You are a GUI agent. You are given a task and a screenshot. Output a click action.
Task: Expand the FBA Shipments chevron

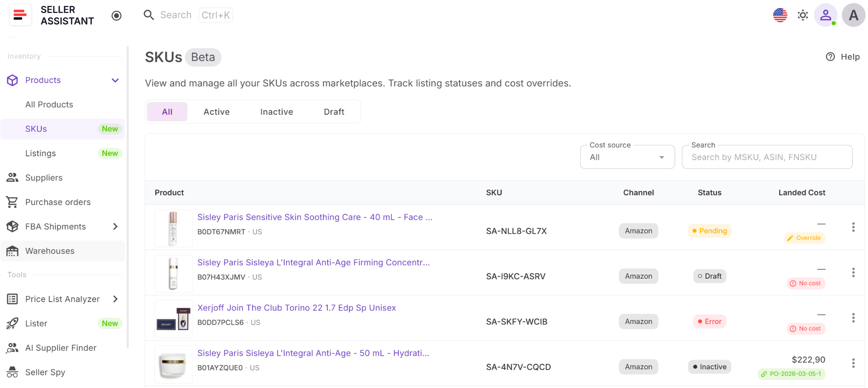click(115, 227)
